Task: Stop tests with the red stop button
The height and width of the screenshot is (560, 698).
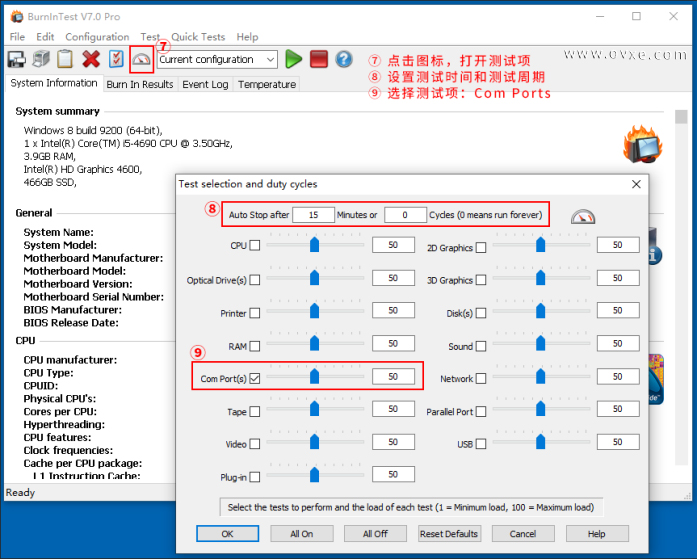Action: [319, 59]
